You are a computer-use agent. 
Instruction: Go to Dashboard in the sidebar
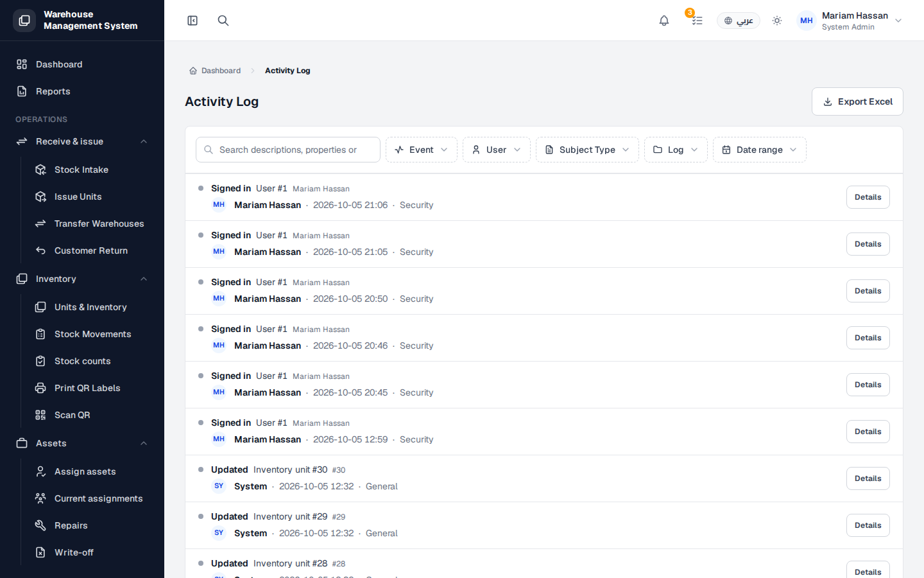pos(82,64)
